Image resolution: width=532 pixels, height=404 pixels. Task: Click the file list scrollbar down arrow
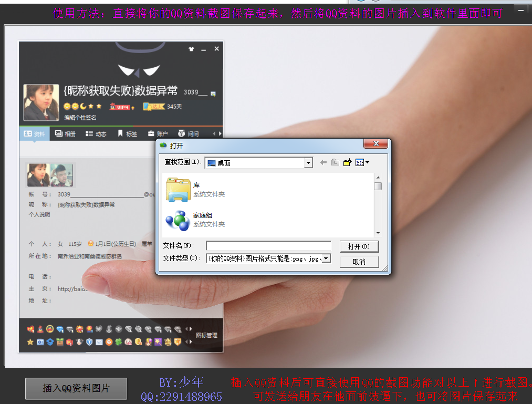[378, 233]
